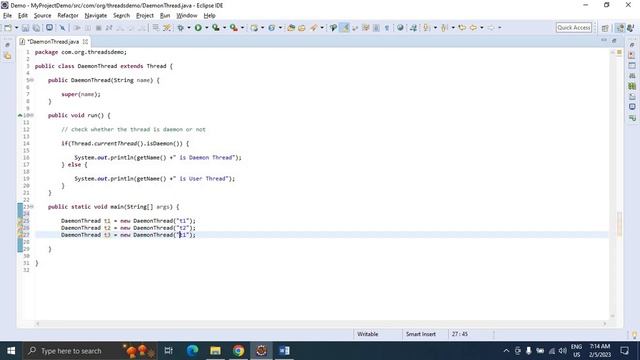Maximize the editor area
This screenshot has height=360, width=640.
[x=614, y=40]
